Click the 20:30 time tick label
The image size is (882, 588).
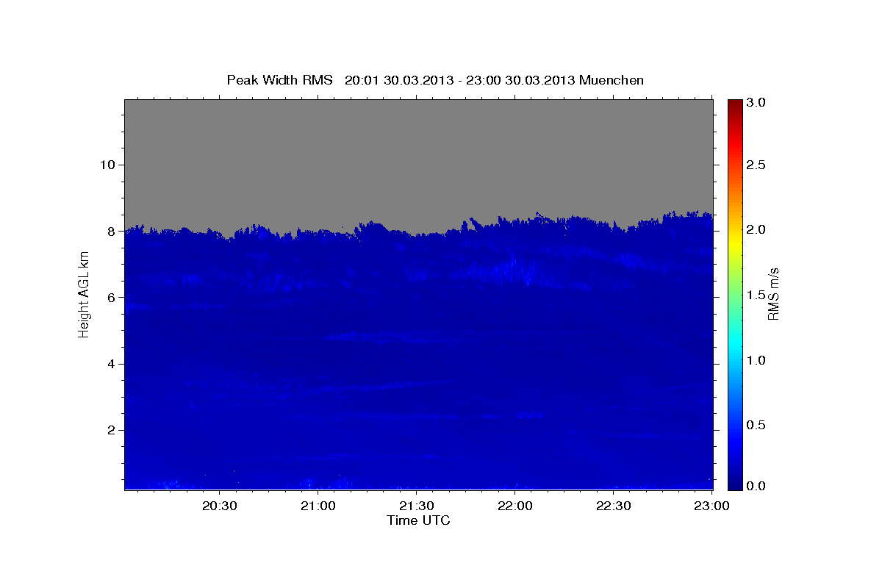click(x=220, y=506)
